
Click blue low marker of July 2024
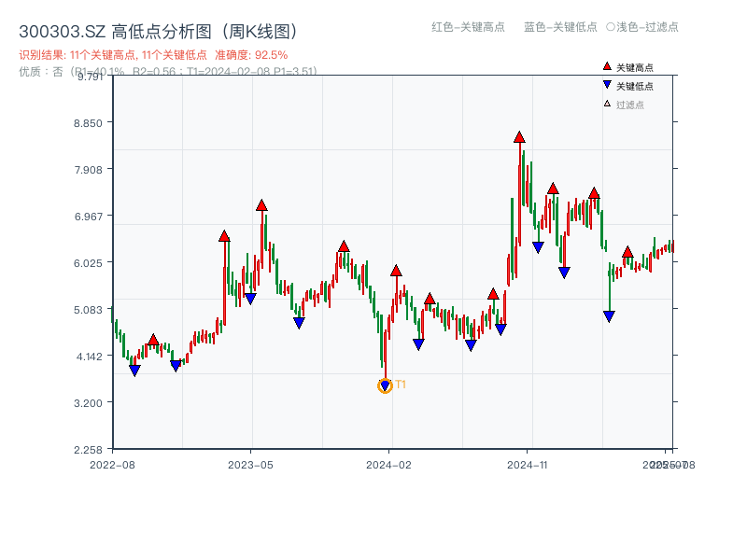click(471, 345)
